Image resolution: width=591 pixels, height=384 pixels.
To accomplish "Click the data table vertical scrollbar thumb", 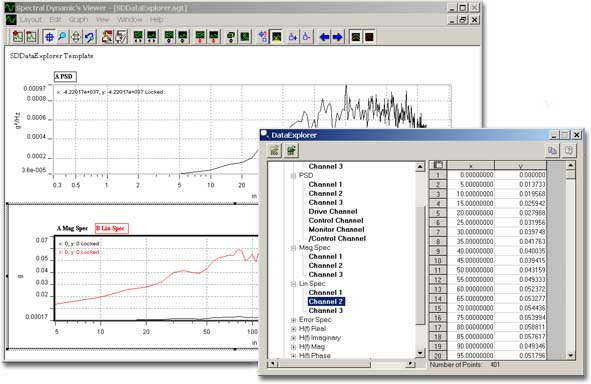I will [570, 175].
